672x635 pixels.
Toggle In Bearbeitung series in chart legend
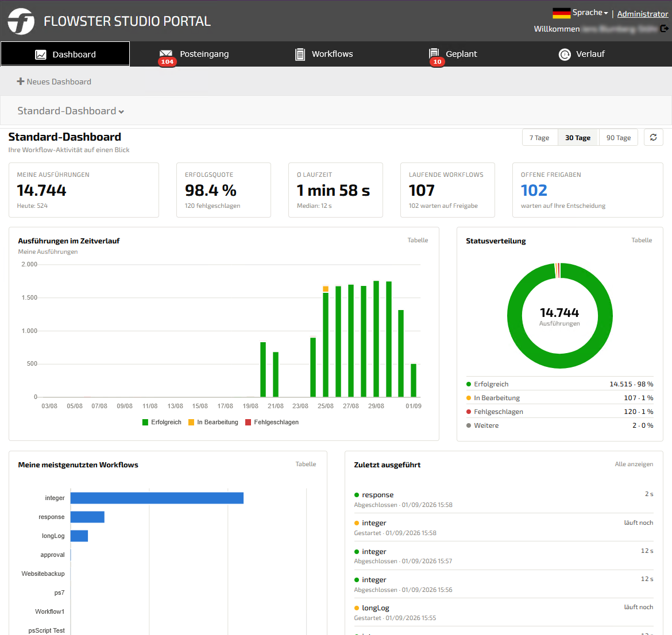pyautogui.click(x=214, y=422)
